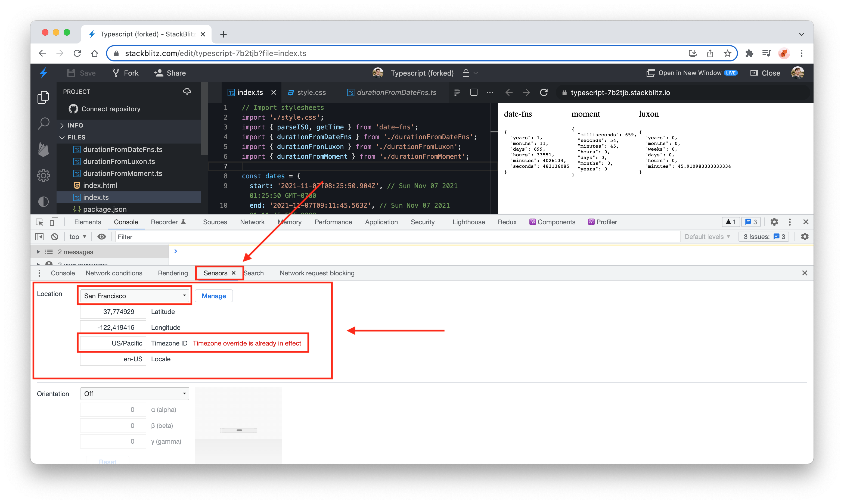Open the Rendering drawer tab
Viewport: 844px width, 504px height.
[x=173, y=273]
